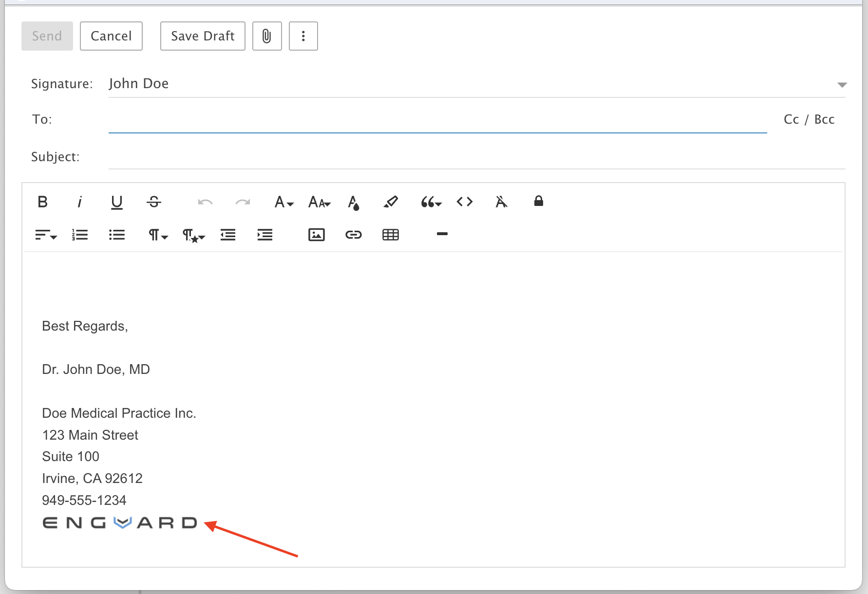Click the attachment paperclip button
This screenshot has width=868, height=594.
[267, 36]
